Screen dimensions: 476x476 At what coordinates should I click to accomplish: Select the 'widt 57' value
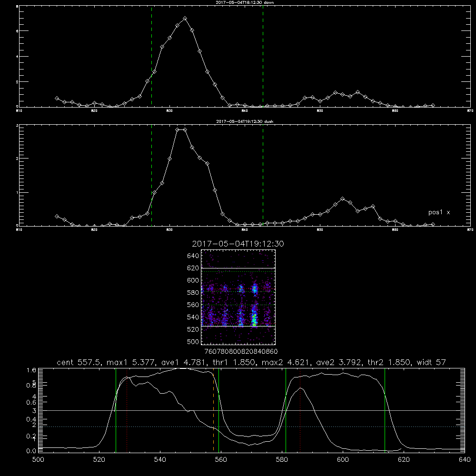click(x=431, y=362)
